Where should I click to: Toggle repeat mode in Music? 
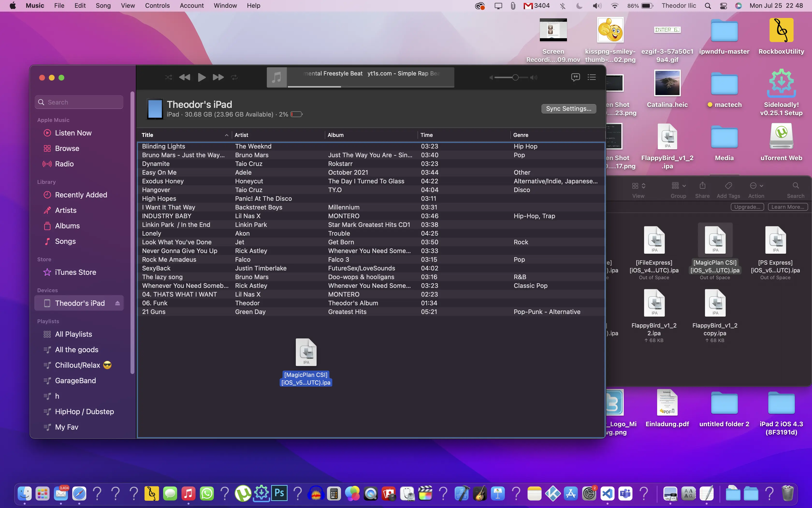[x=234, y=77]
